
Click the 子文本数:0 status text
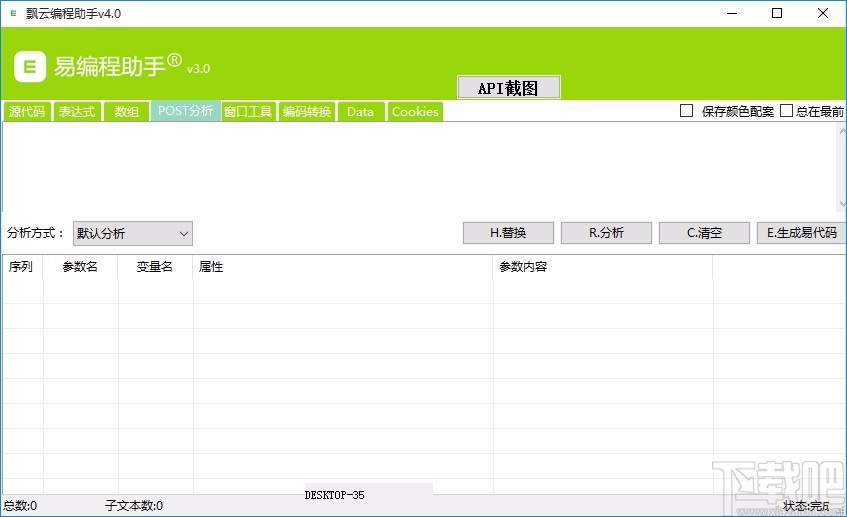134,506
